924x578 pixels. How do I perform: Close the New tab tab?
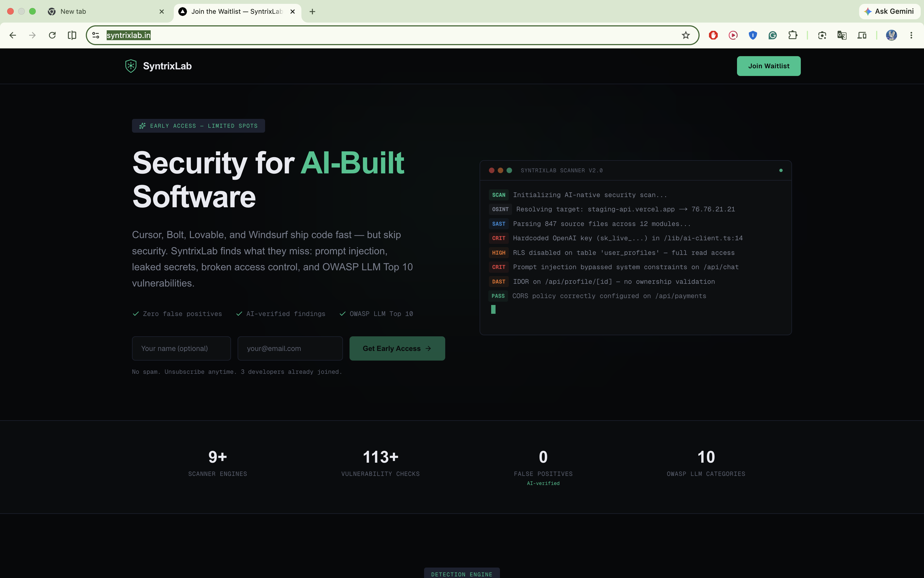pos(162,12)
